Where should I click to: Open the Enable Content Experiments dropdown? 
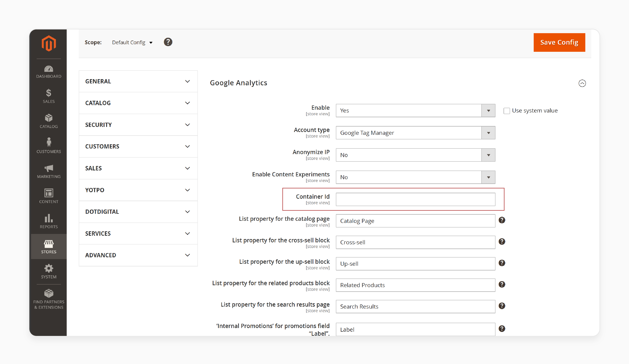coord(416,177)
